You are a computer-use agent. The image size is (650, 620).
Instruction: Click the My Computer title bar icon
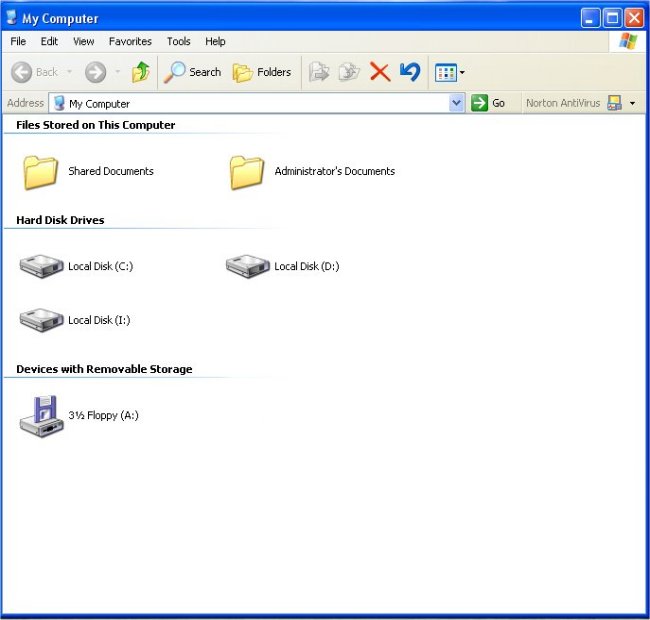point(12,17)
